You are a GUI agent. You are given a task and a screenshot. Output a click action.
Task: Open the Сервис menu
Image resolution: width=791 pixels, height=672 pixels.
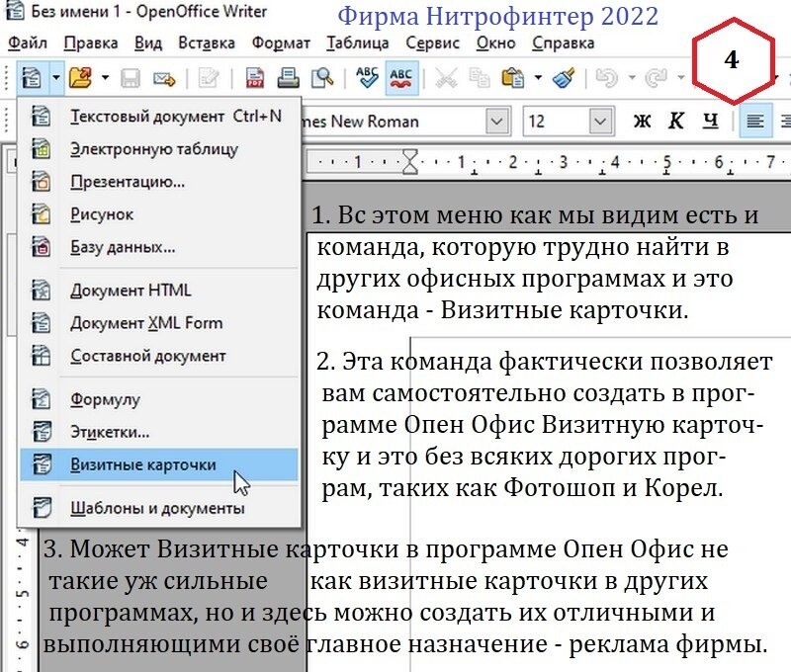click(432, 43)
